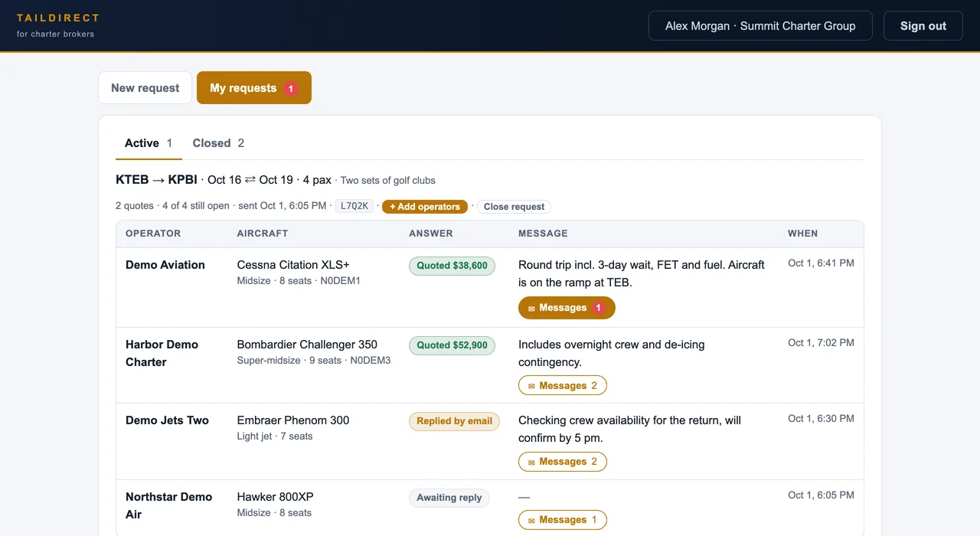Click the Round trip incl. 3-day wait message
Viewport: 980px width, 536px height.
[x=642, y=273]
